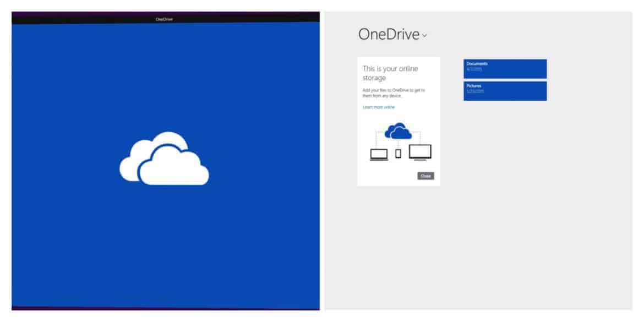The height and width of the screenshot is (322, 644).
Task: Click the large OneDrive cloud splash logo
Action: [x=164, y=159]
